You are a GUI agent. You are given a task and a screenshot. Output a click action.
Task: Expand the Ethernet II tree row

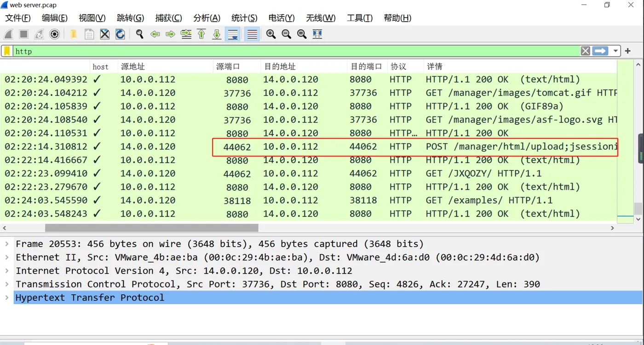(x=6, y=257)
